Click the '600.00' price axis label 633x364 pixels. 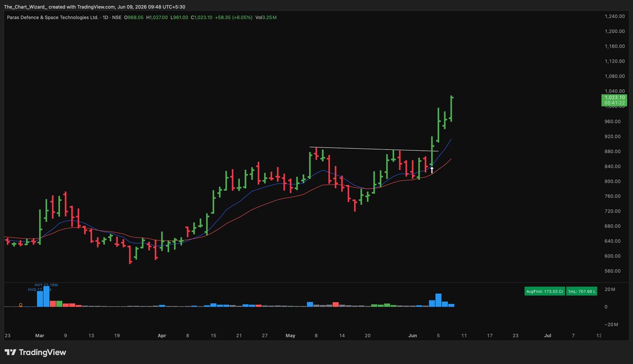[x=612, y=256]
